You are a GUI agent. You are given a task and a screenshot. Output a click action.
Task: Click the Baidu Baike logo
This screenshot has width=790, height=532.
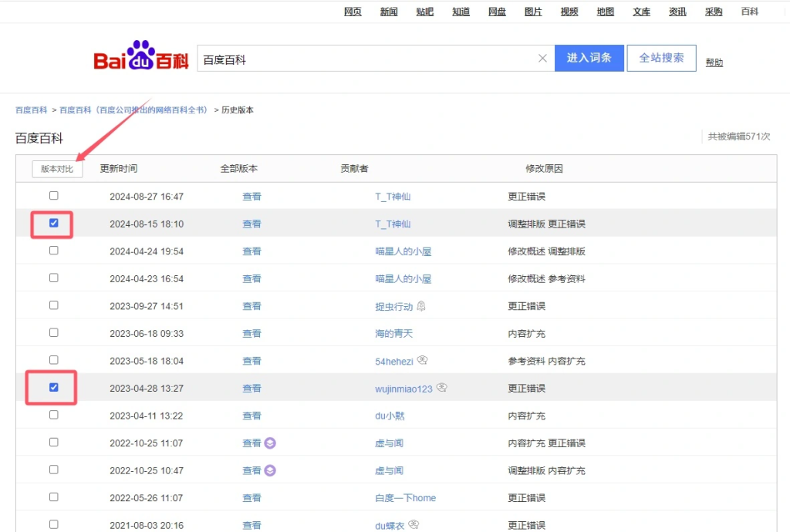coord(141,56)
